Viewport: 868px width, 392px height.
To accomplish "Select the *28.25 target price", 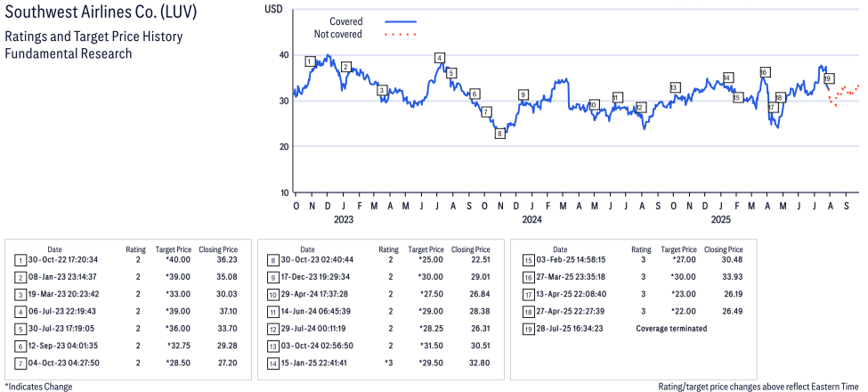I will pyautogui.click(x=431, y=329).
